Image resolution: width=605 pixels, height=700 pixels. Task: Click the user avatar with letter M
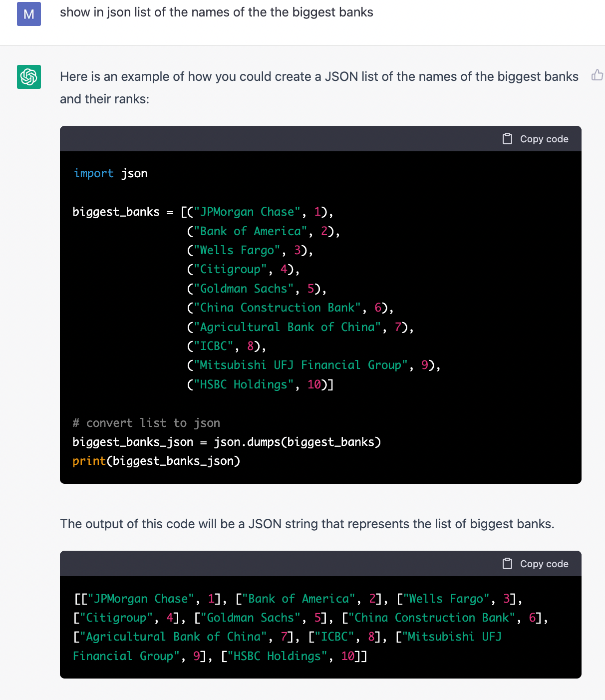pos(29,14)
